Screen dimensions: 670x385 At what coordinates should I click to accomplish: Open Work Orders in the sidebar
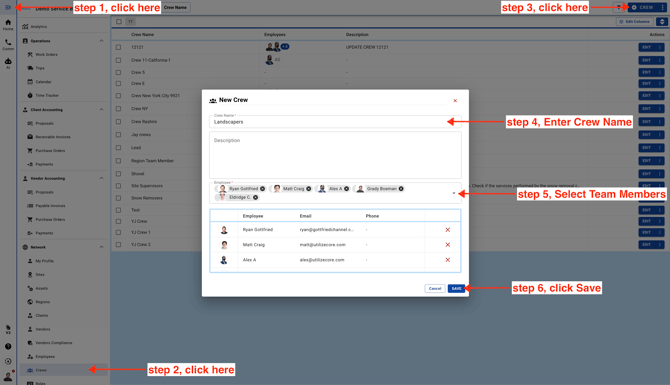coord(46,55)
